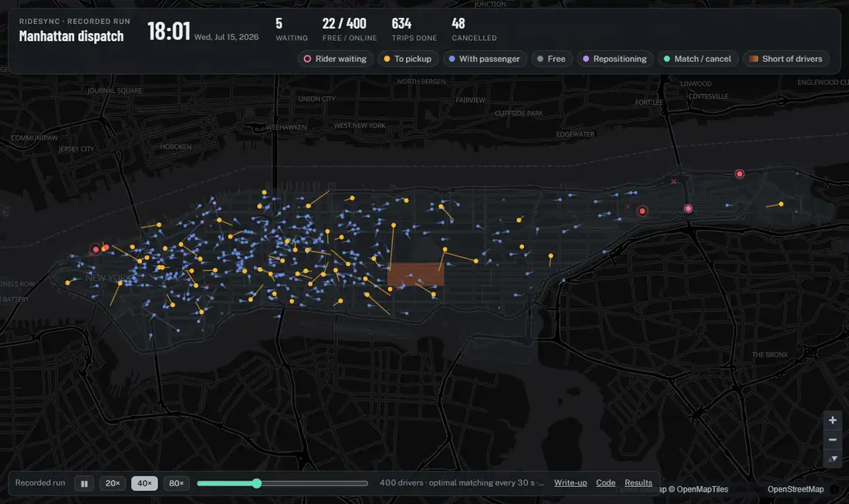Click the Rider waiting legend chip
This screenshot has height=504, width=849.
336,59
